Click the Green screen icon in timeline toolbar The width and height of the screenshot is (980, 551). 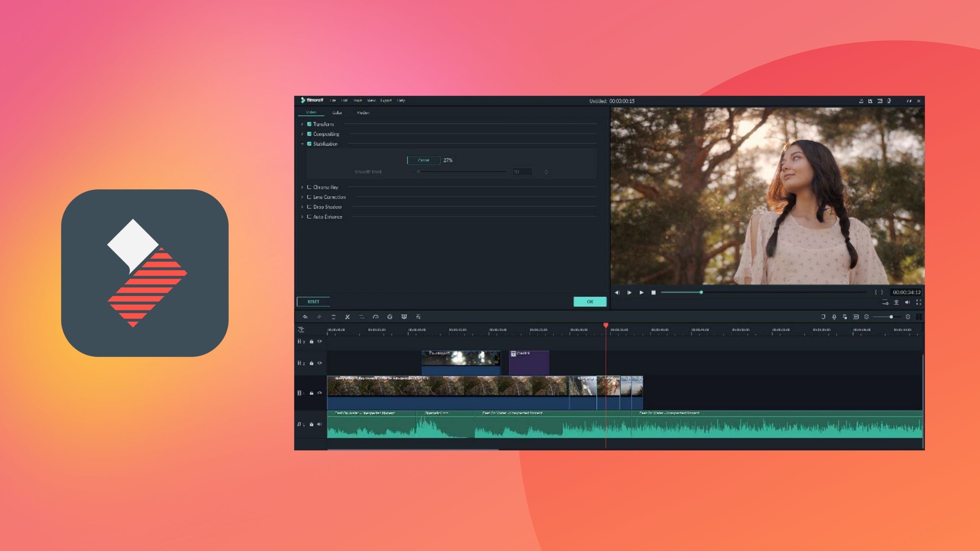(x=404, y=317)
